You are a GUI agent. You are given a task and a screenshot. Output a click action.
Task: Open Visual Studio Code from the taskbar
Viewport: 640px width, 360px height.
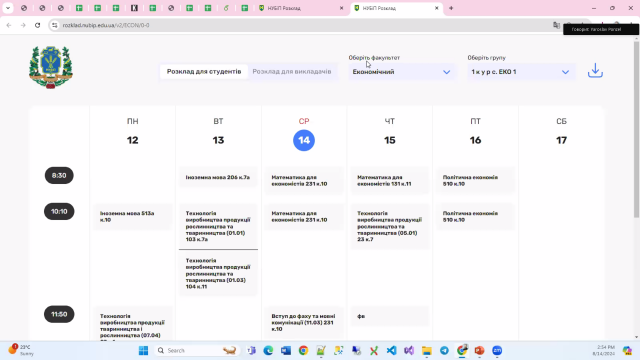coord(391,351)
